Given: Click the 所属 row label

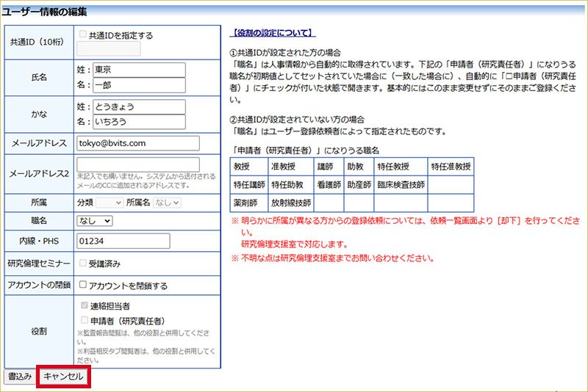Looking at the screenshot, I should pyautogui.click(x=39, y=203).
